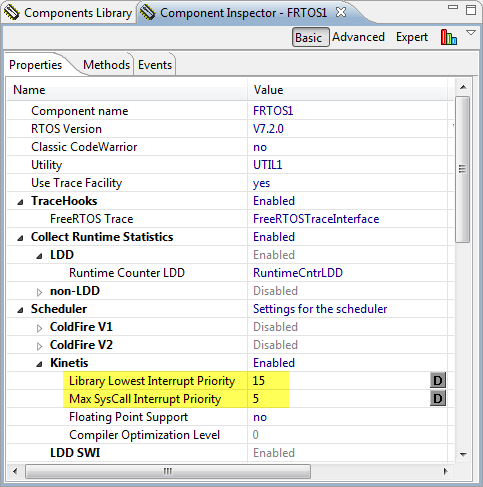Select the LDD SWI row label
The width and height of the screenshot is (483, 487).
coord(75,453)
